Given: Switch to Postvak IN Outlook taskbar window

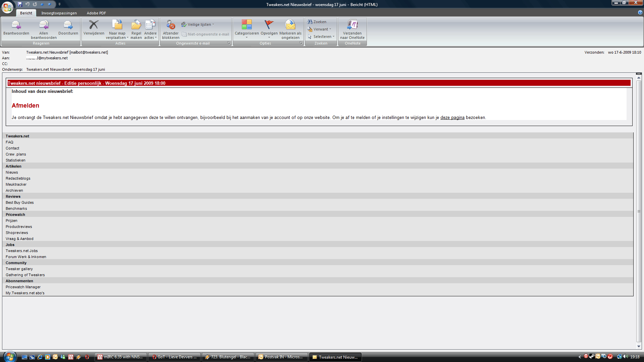Looking at the screenshot, I should tap(282, 357).
